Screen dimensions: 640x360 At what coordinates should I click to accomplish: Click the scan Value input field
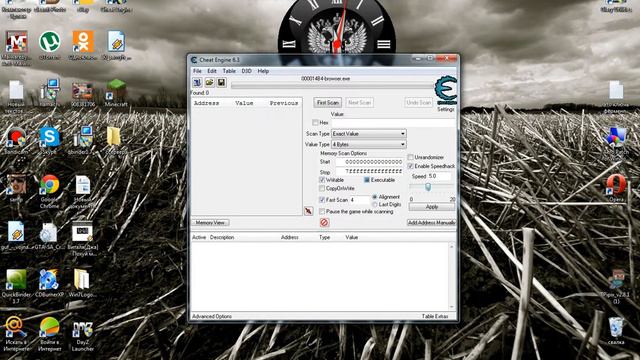pyautogui.click(x=393, y=122)
